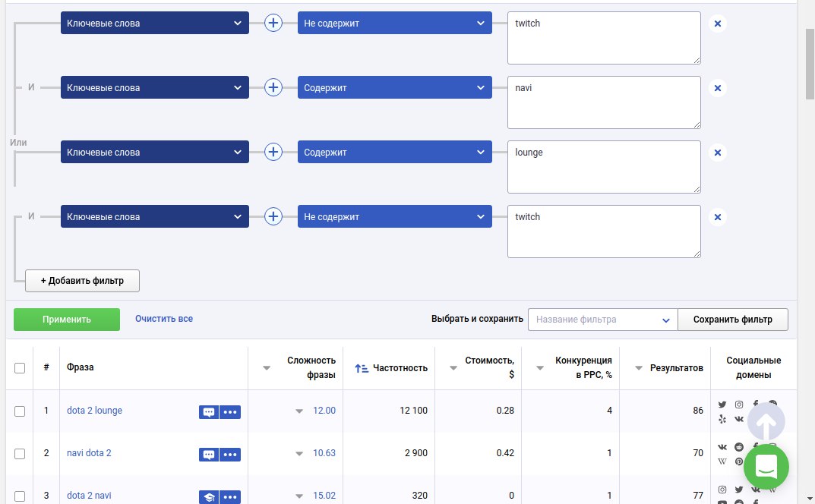Expand difficulty arrow next to 15.02
The image size is (815, 504).
pyautogui.click(x=299, y=496)
